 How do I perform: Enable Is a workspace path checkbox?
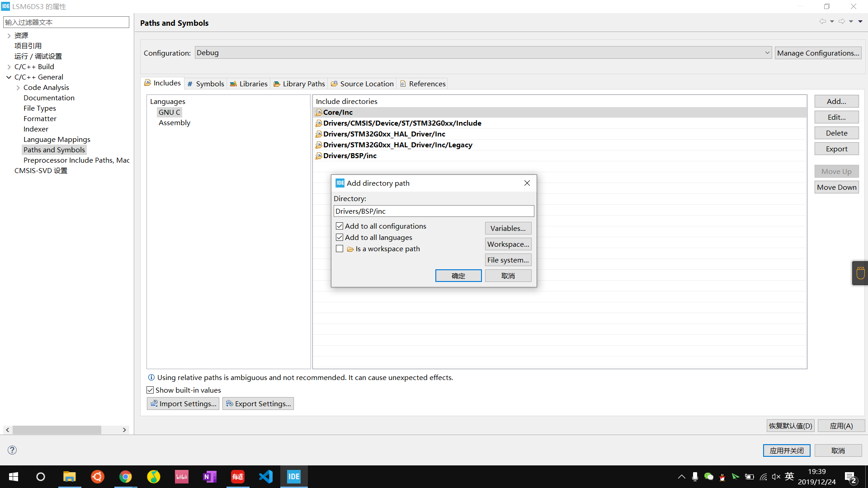(x=340, y=249)
